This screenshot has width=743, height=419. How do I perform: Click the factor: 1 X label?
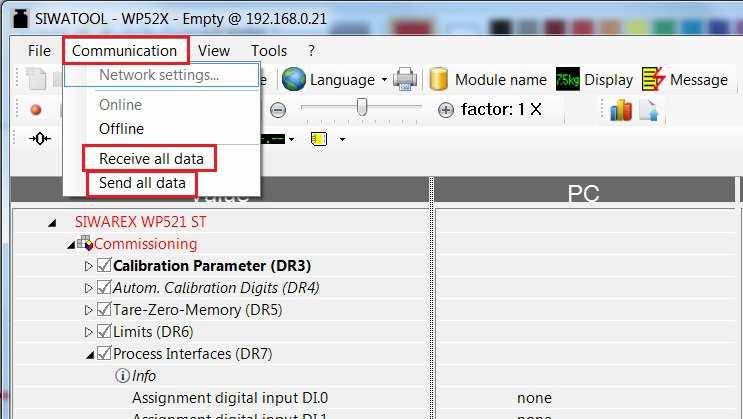point(501,109)
